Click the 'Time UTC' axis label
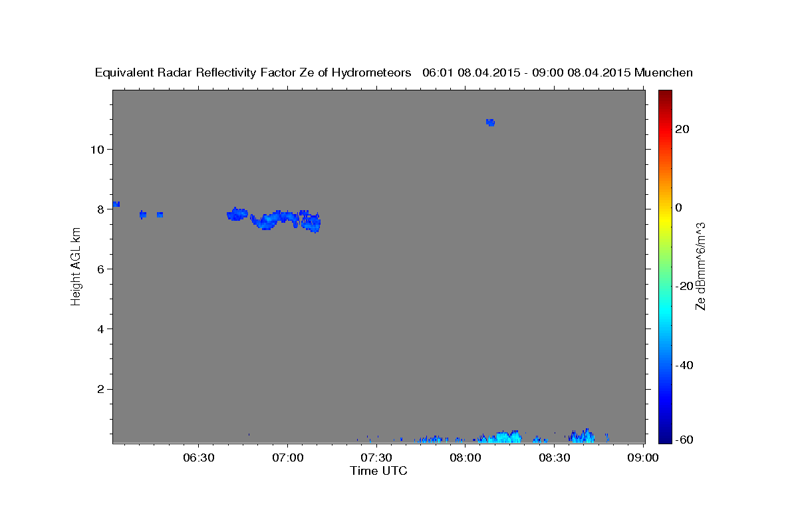The width and height of the screenshot is (798, 532). pyautogui.click(x=379, y=471)
